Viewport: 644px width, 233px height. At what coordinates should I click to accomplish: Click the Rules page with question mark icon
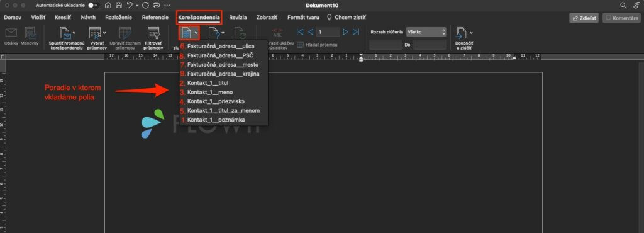[x=214, y=33]
